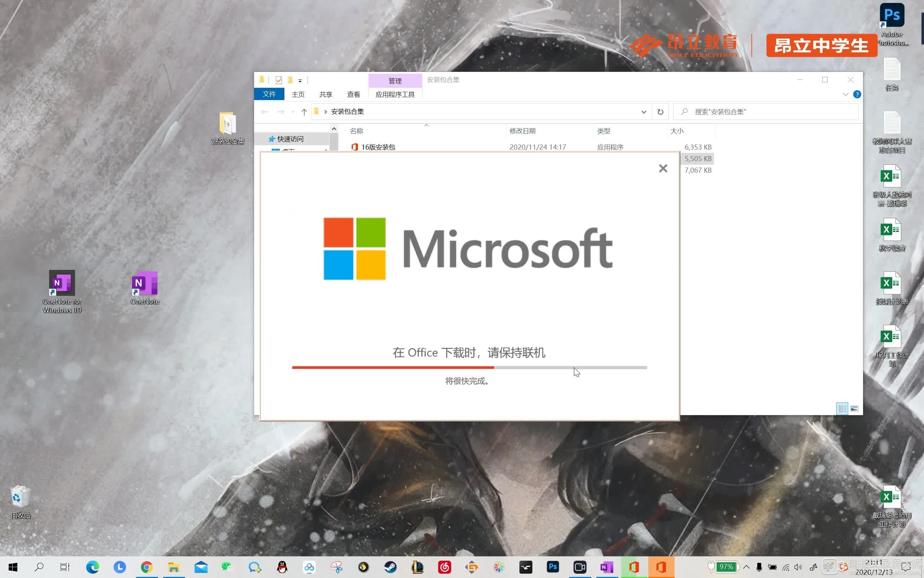The height and width of the screenshot is (578, 924).
Task: Close the Office installer dialog
Action: pos(663,169)
